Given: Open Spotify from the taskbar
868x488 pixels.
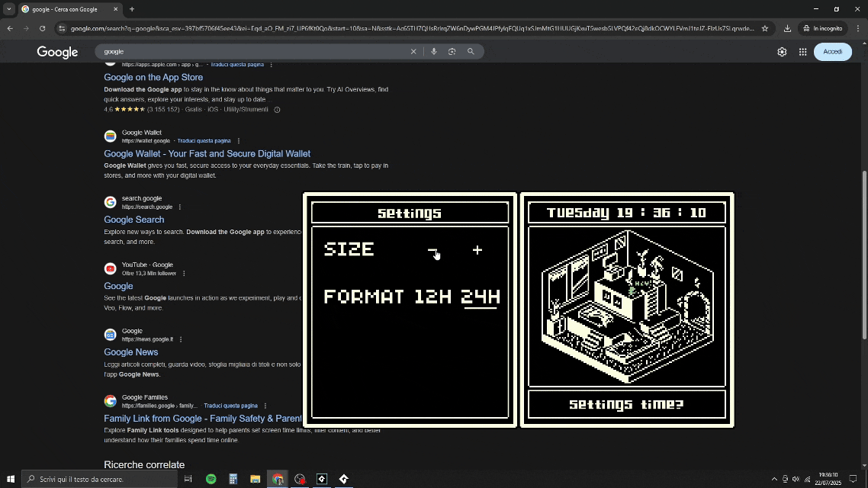Looking at the screenshot, I should (x=211, y=479).
